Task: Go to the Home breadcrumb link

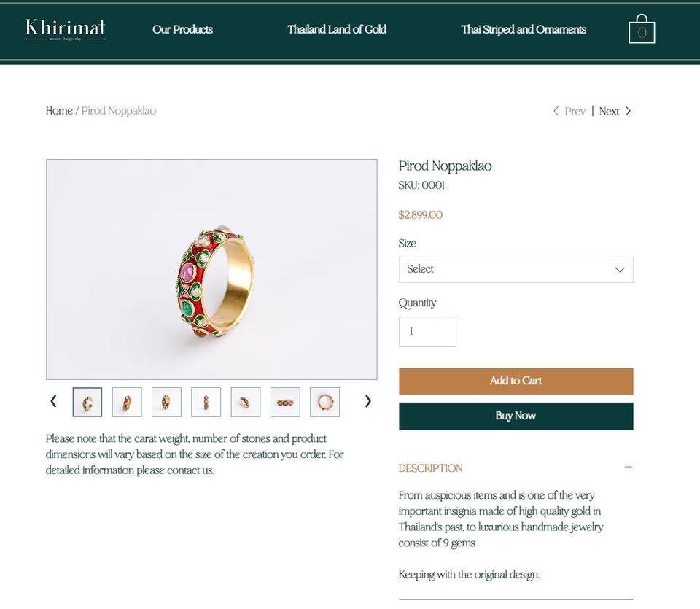Action: pyautogui.click(x=59, y=111)
